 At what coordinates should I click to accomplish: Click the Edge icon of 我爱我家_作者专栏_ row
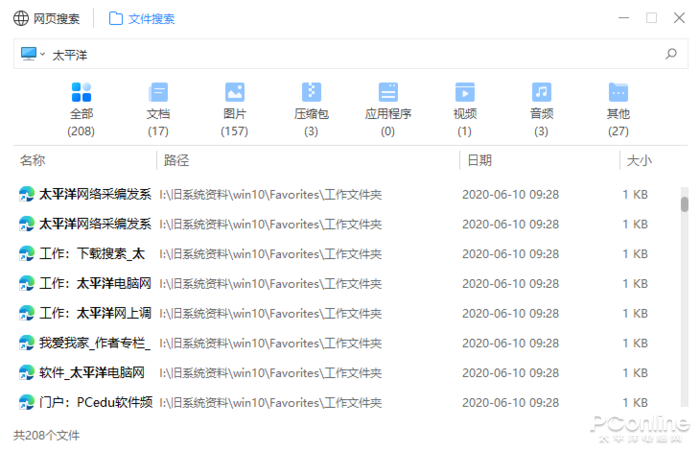(26, 343)
